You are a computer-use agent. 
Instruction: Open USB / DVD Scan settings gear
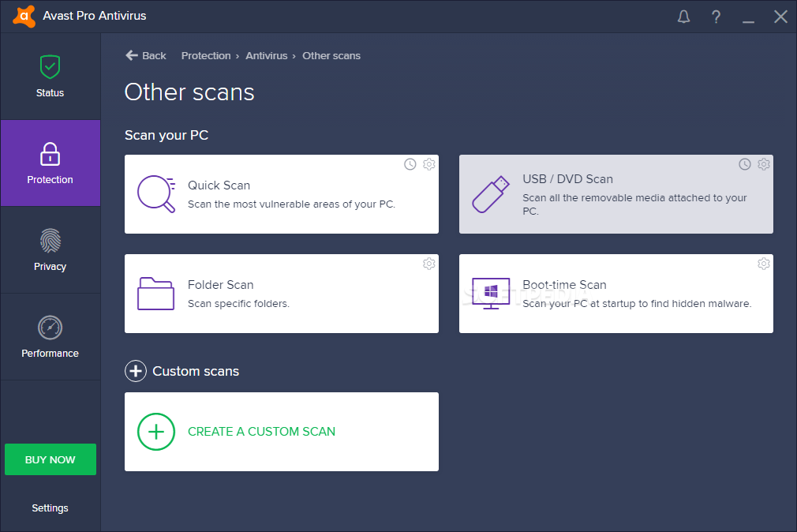pyautogui.click(x=763, y=164)
